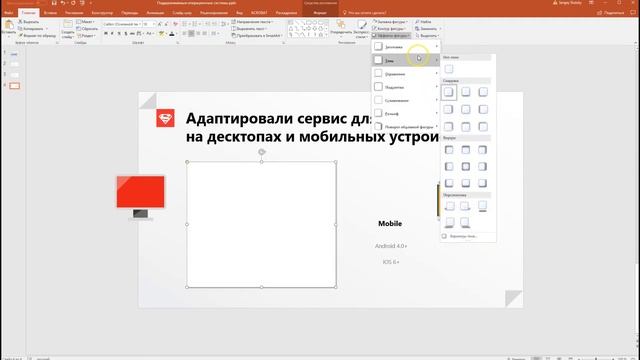Apply inner shadow bottom preset
Viewport: 640px width, 360px height.
pos(466,183)
